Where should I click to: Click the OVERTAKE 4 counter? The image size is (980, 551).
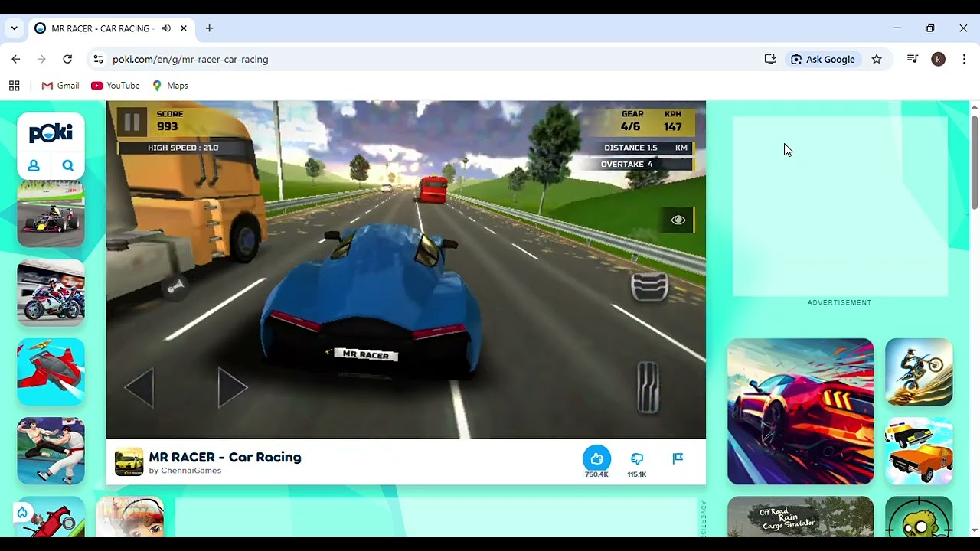[x=627, y=164]
